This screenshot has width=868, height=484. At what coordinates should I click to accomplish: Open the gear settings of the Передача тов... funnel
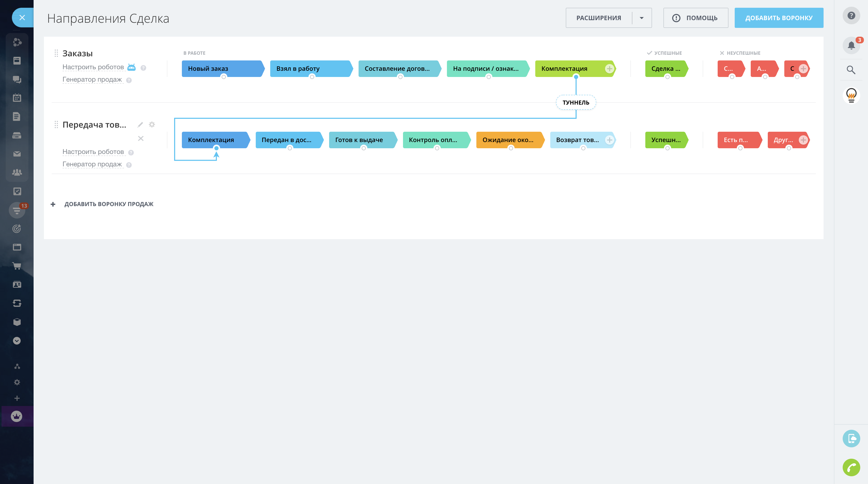(152, 125)
